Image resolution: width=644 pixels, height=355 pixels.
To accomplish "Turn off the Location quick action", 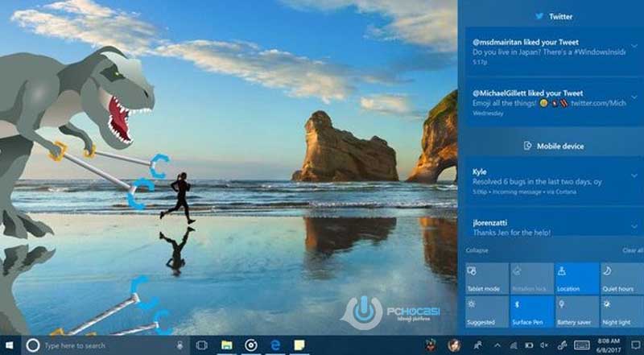I will 576,279.
